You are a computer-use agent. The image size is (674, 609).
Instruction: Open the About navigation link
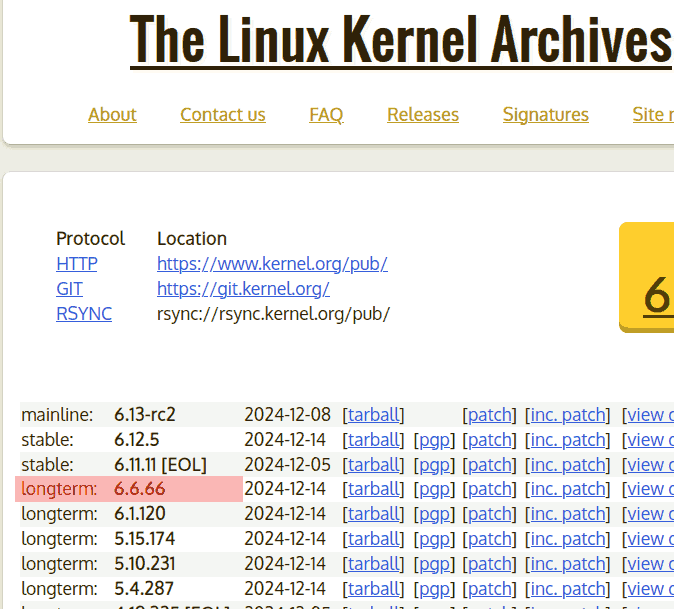(112, 115)
